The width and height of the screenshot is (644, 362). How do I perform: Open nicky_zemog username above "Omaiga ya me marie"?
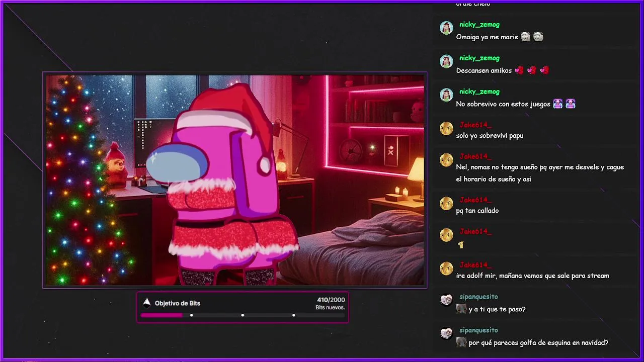click(x=479, y=25)
